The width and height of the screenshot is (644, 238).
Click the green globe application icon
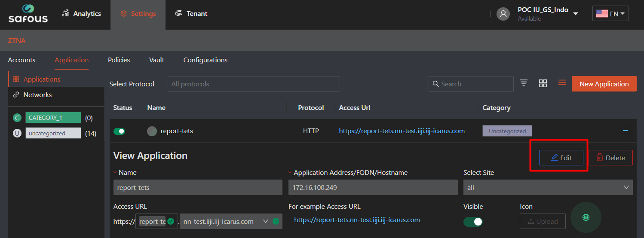586,217
